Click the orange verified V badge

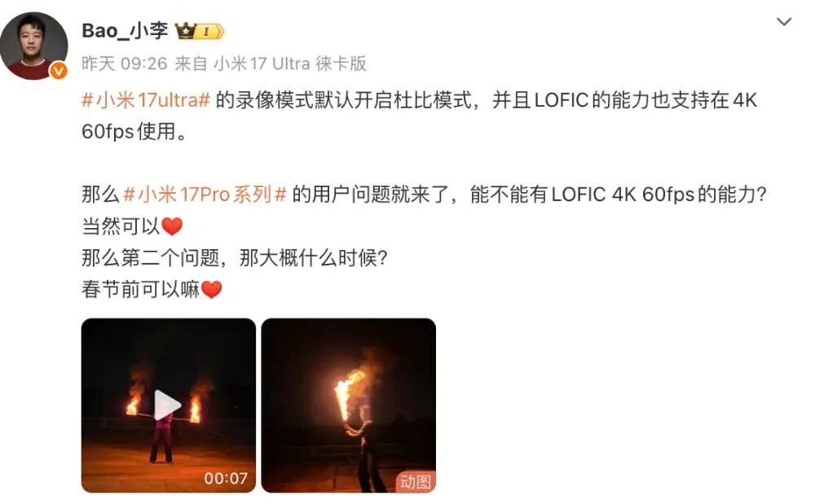point(58,70)
